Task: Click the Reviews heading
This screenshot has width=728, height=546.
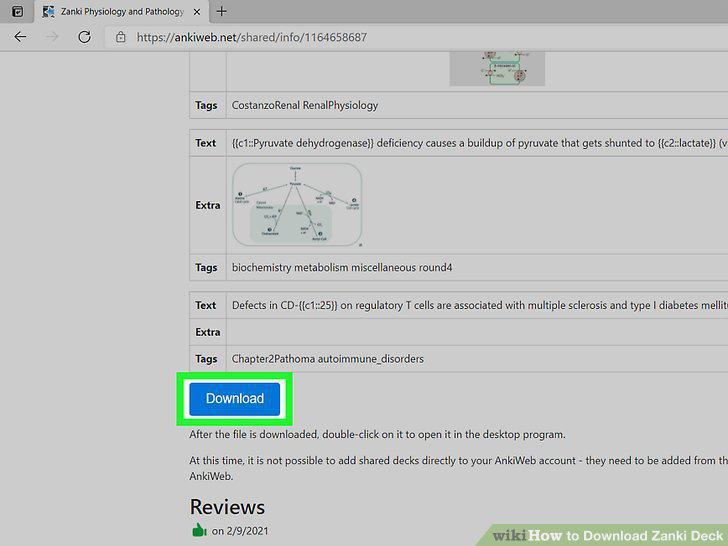Action: 227,507
